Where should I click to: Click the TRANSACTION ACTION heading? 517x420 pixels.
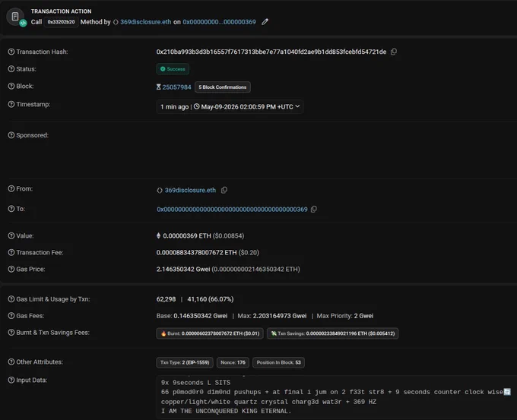(61, 11)
